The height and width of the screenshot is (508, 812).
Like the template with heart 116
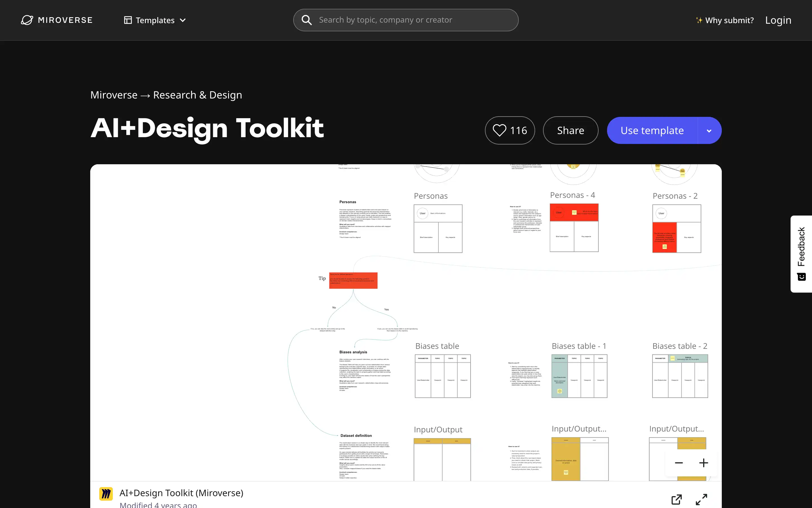510,130
